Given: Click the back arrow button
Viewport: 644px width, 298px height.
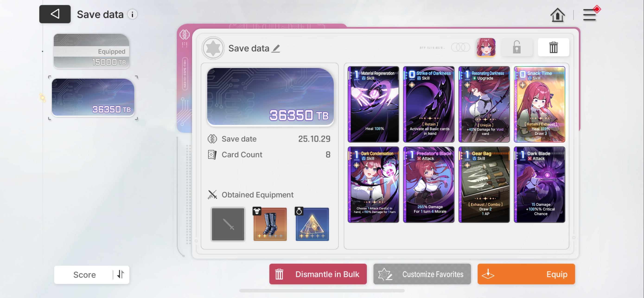Looking at the screenshot, I should click(55, 14).
